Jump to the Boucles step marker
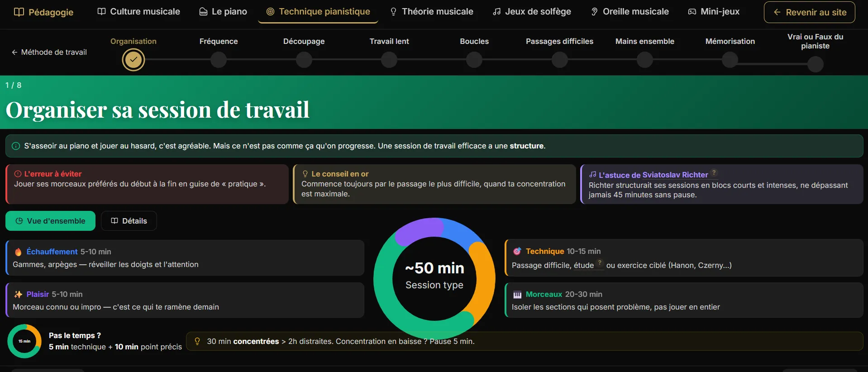Screen dimensions: 868x372 (474, 59)
